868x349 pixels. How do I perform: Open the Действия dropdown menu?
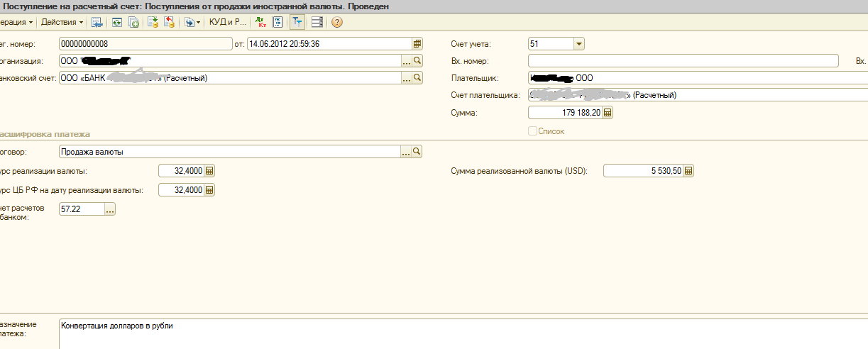point(62,22)
